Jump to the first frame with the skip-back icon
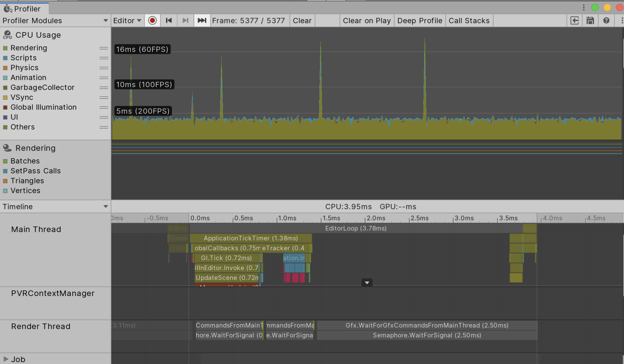This screenshot has width=624, height=364. 169,20
